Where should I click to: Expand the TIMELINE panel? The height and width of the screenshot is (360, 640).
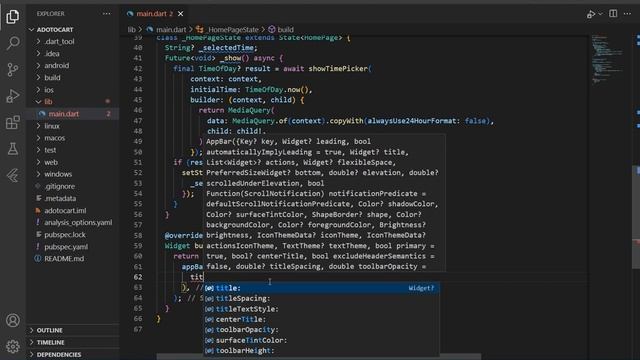(x=73, y=342)
